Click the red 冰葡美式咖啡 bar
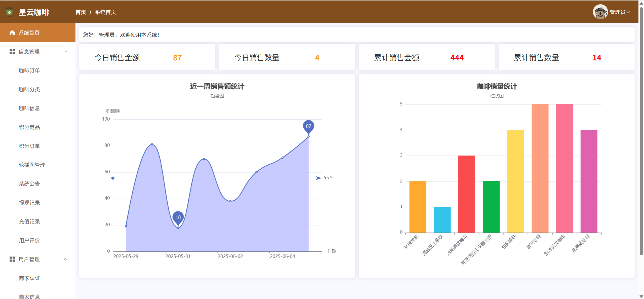 [x=467, y=194]
